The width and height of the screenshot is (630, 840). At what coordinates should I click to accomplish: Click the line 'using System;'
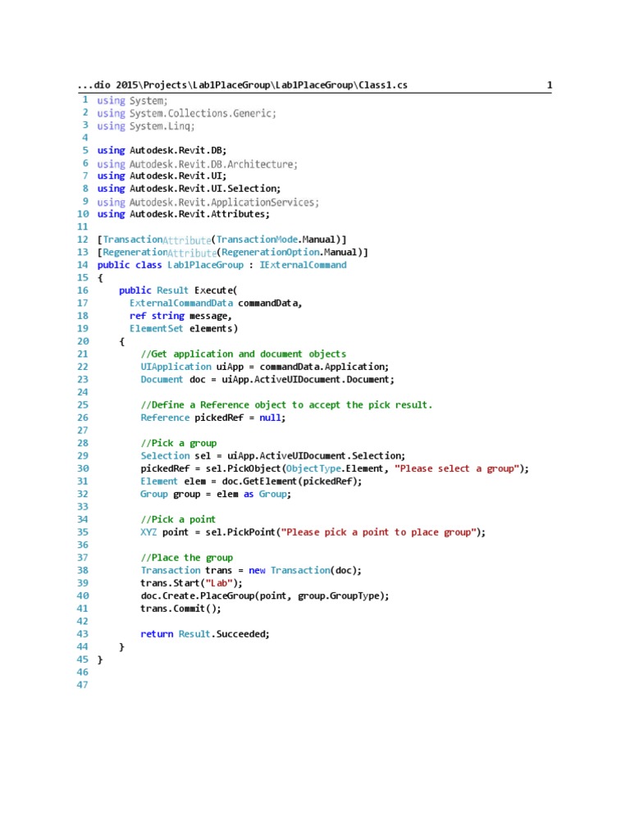point(132,100)
